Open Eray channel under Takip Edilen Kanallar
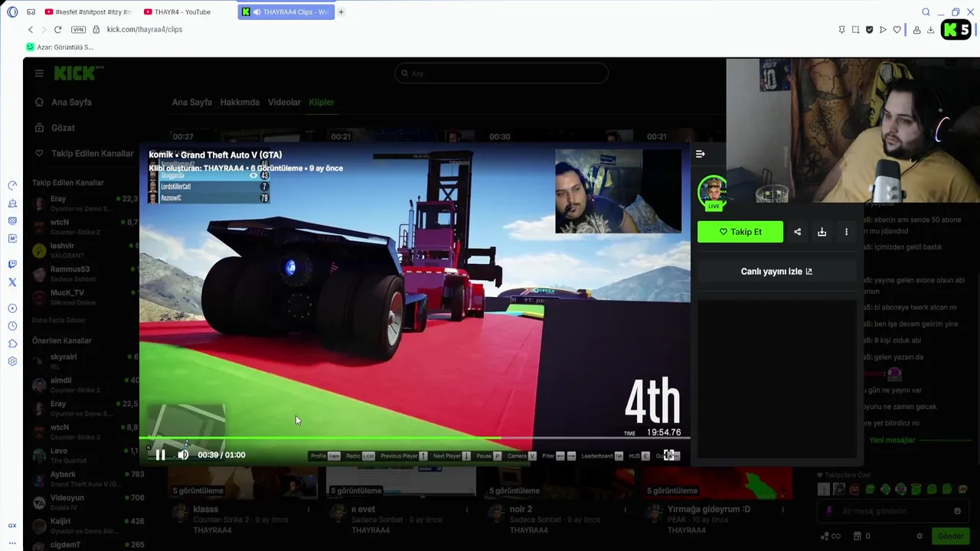 (x=86, y=203)
